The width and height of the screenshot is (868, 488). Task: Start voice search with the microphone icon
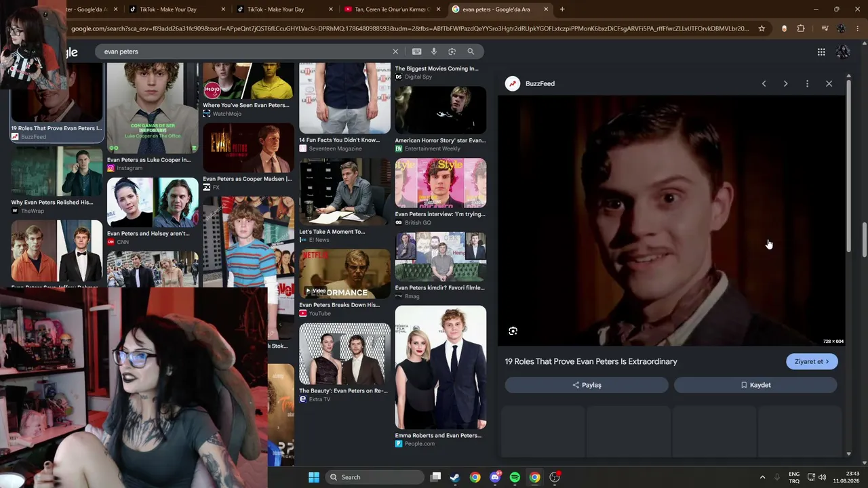point(434,52)
